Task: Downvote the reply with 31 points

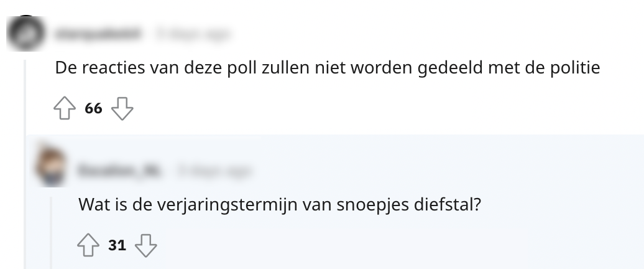Action: click(145, 245)
